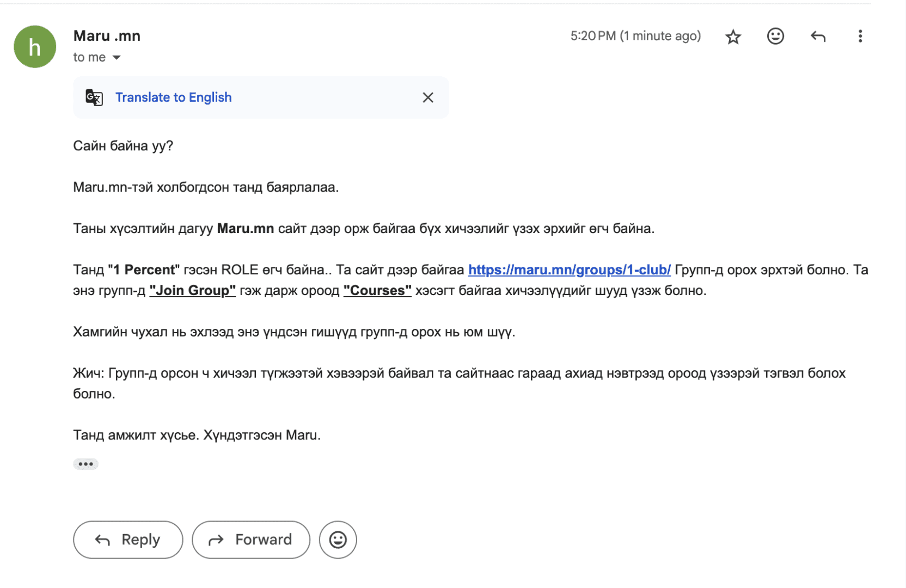This screenshot has height=588, width=906.
Task: Click the timestamp 5:20 PM (1 minute ago)
Action: (635, 36)
